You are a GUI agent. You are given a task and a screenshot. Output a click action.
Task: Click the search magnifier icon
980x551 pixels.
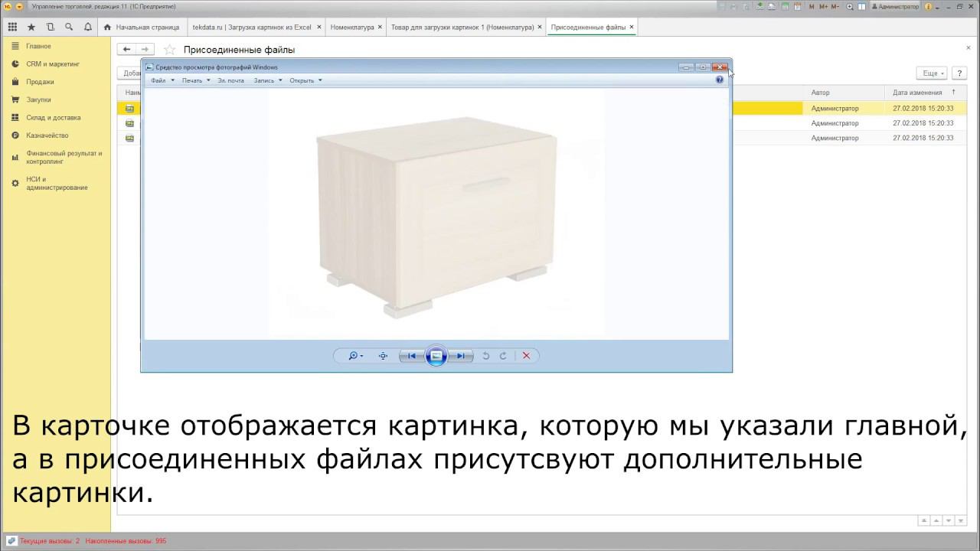point(69,27)
